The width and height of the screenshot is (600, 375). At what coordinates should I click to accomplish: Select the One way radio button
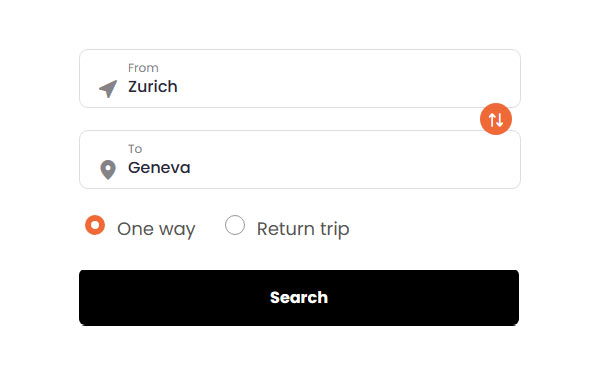pyautogui.click(x=95, y=225)
